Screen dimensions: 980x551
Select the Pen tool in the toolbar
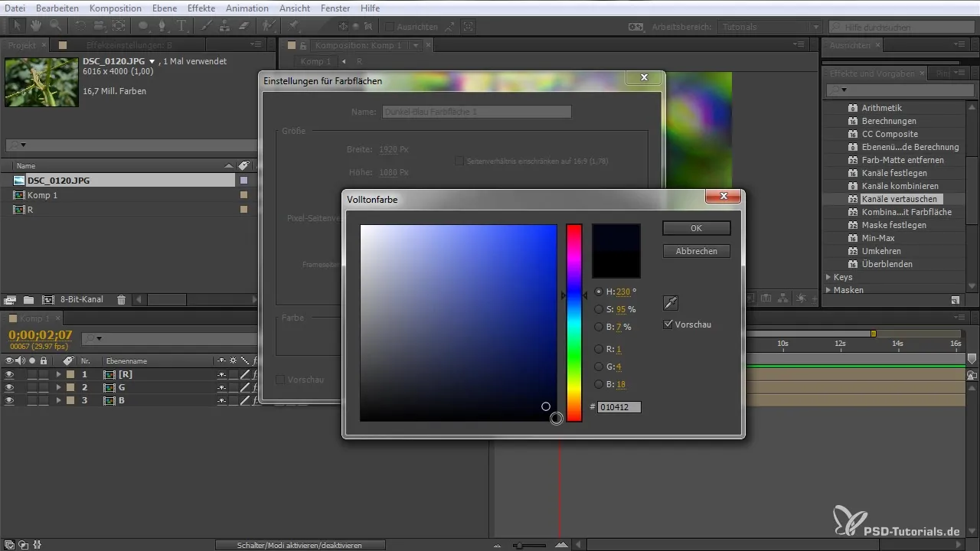tap(162, 26)
